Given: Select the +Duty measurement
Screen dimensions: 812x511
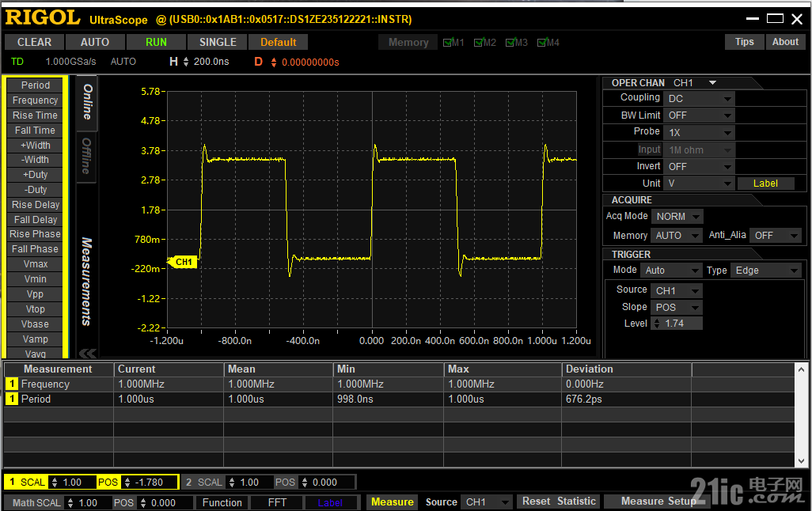Looking at the screenshot, I should 35,175.
